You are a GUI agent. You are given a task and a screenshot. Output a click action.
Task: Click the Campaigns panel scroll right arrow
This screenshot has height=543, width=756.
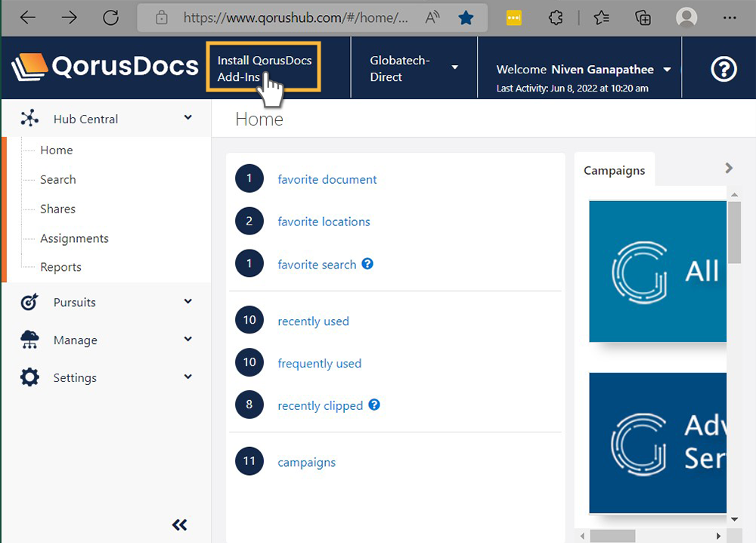pos(718,535)
